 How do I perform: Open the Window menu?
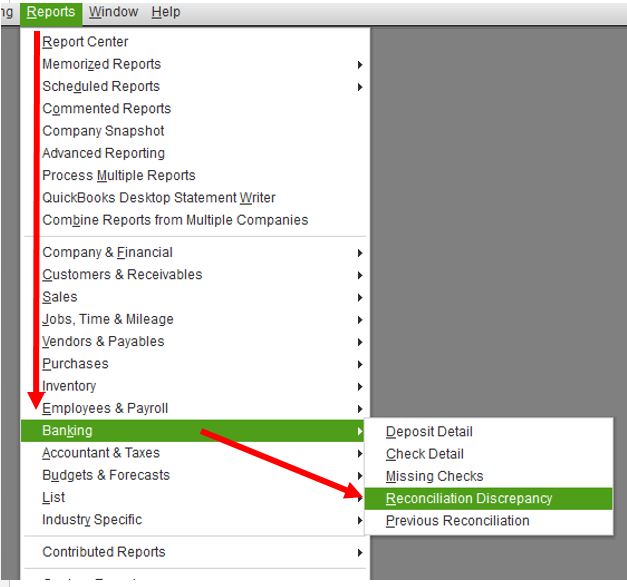pyautogui.click(x=113, y=12)
